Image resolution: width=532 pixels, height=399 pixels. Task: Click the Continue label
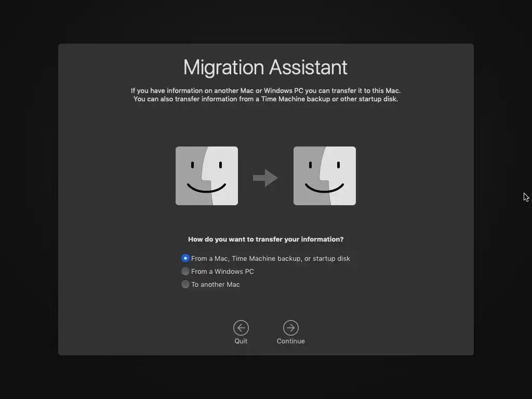(291, 341)
